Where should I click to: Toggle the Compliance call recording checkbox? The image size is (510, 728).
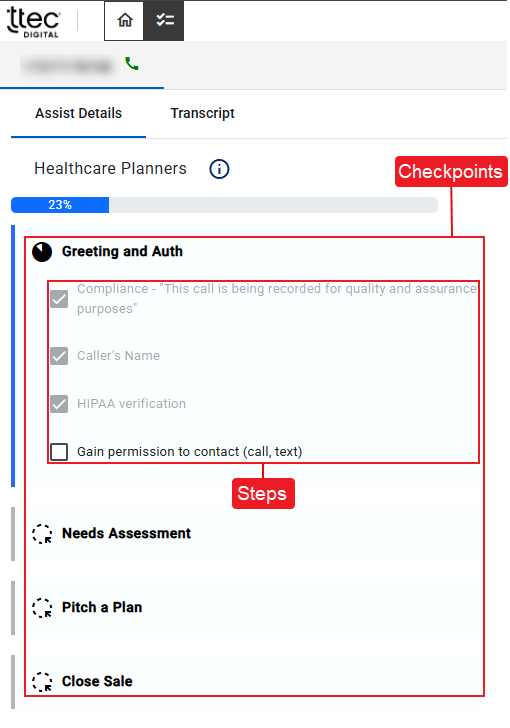(59, 299)
